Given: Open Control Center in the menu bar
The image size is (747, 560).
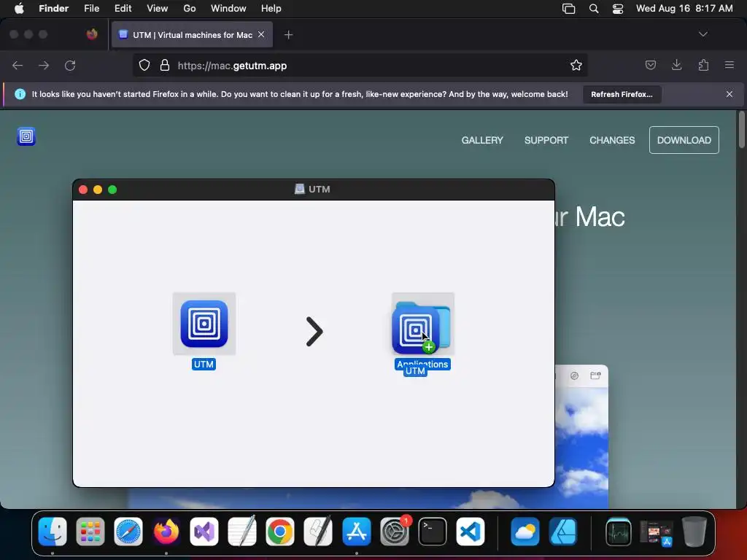Looking at the screenshot, I should [x=618, y=9].
